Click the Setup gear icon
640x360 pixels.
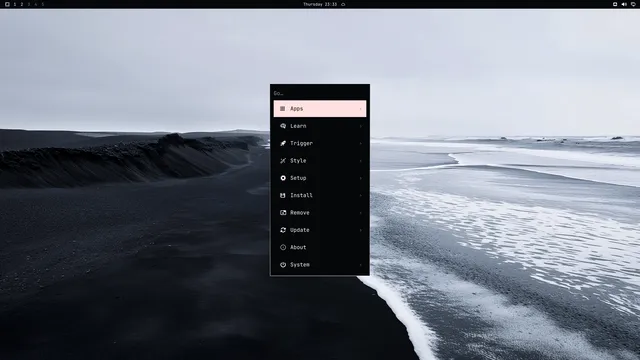point(282,178)
